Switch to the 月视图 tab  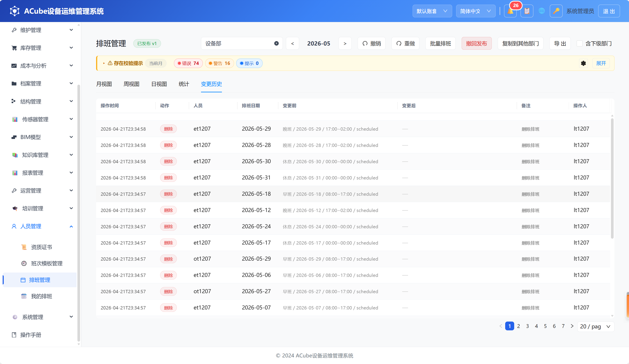[104, 84]
